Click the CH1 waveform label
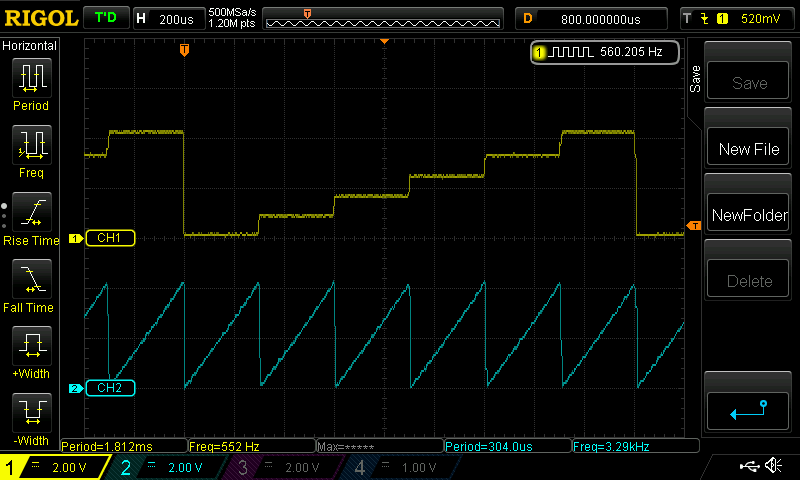 [x=108, y=238]
